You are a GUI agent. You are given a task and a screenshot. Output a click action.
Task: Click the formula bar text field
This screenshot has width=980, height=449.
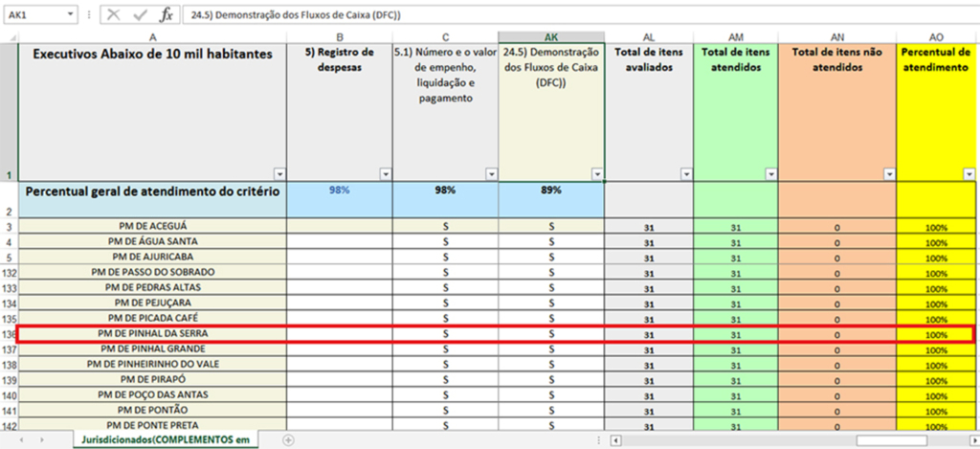(x=580, y=14)
